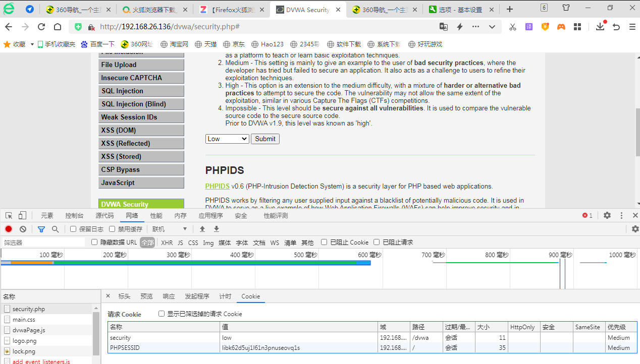The width and height of the screenshot is (640, 364).
Task: Open the 淘宝网 bookmark
Action: pos(174,44)
